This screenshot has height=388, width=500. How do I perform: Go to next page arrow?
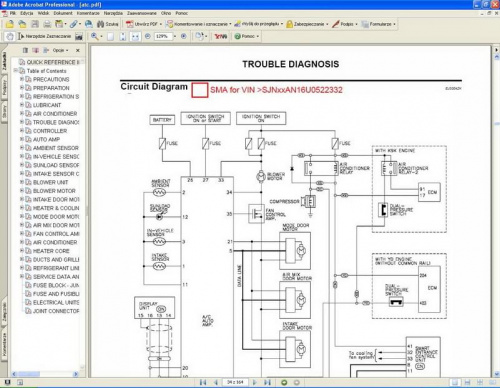[255, 382]
